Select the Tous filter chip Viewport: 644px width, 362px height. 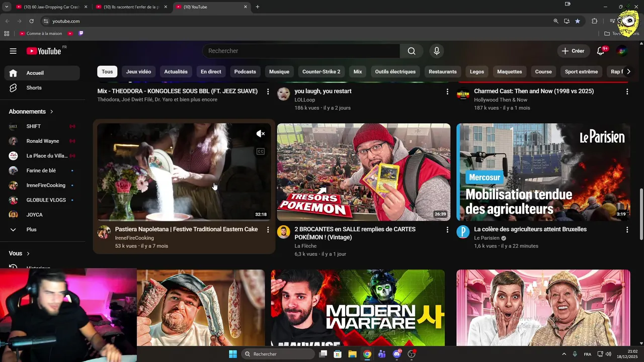coord(107,71)
